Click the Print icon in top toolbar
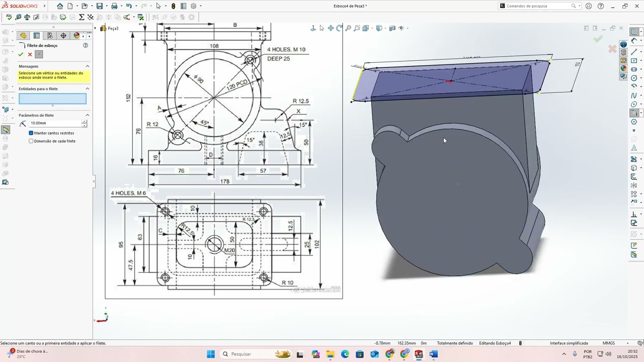Viewport: 644px width, 362px height. [x=114, y=6]
